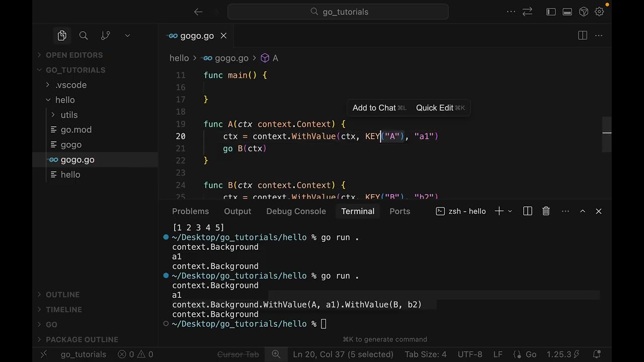Expand the Open Editors section
The image size is (644, 362).
tap(96, 55)
